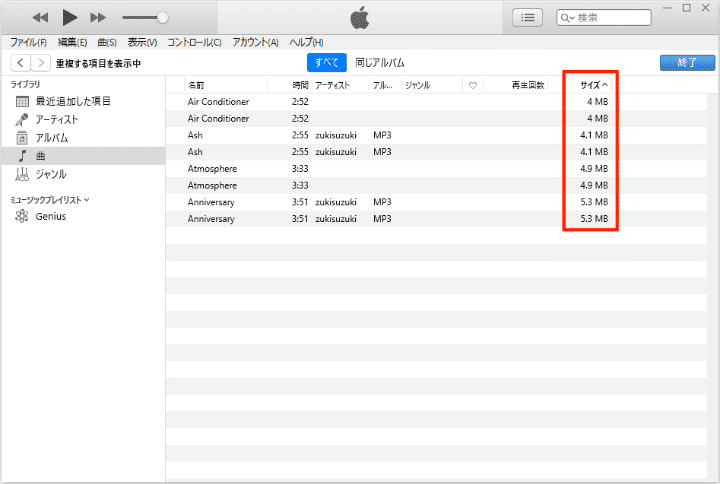
Task: Click the grid icon beside 最近追加した項目
Action: pyautogui.click(x=22, y=101)
